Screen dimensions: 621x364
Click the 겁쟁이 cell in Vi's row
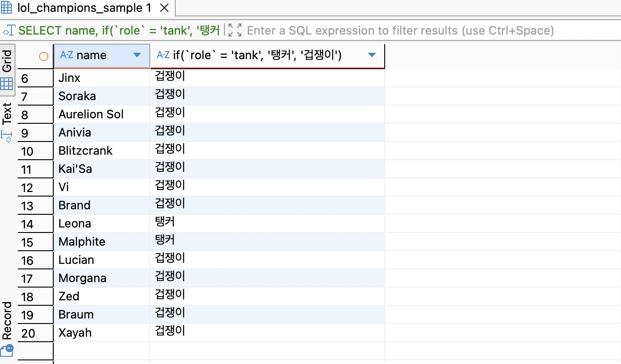pyautogui.click(x=267, y=187)
